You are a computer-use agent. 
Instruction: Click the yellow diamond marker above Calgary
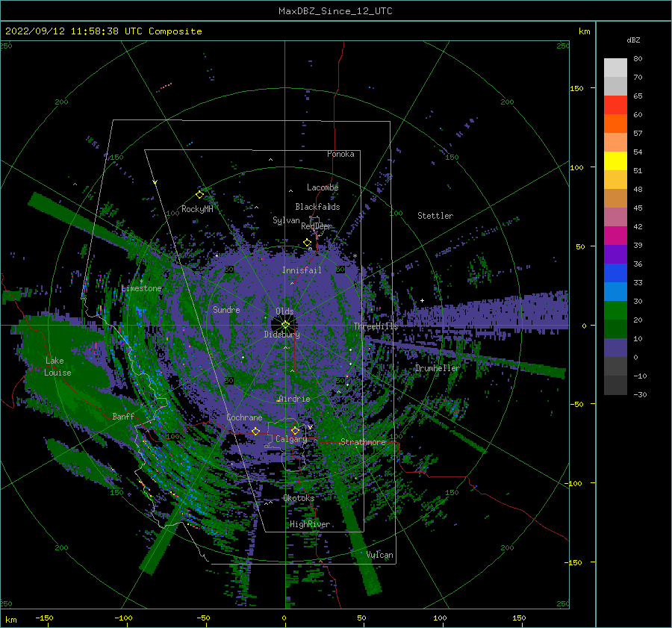295,430
